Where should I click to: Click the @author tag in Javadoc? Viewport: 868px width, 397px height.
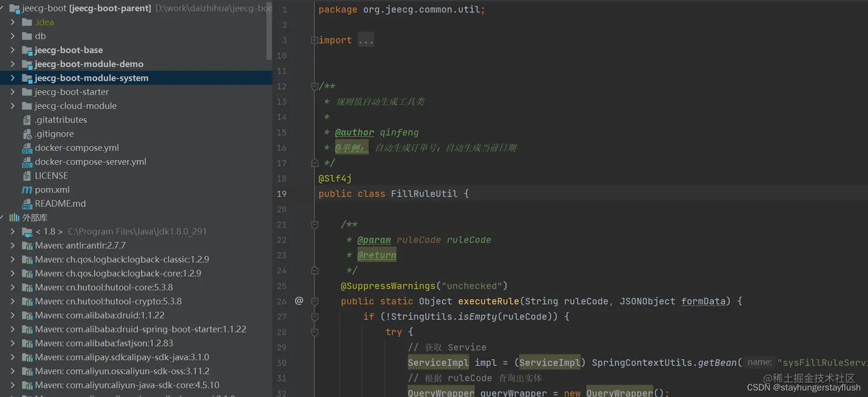pyautogui.click(x=354, y=133)
